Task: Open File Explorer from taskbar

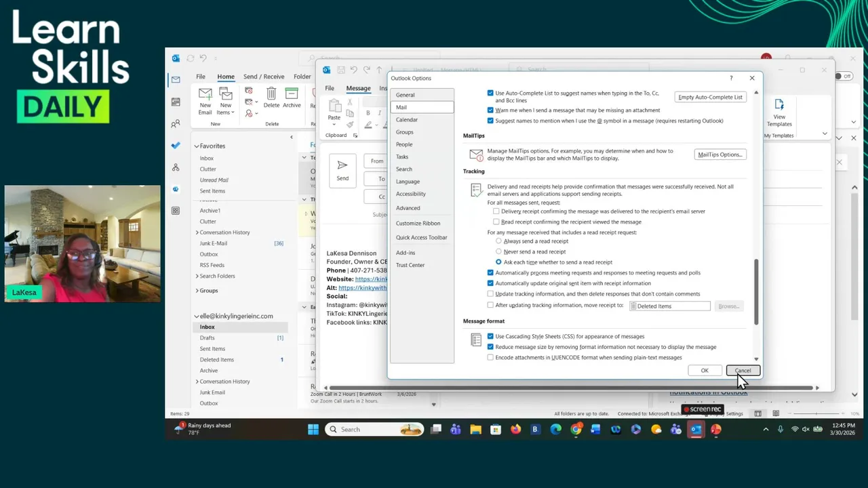Action: click(x=476, y=429)
